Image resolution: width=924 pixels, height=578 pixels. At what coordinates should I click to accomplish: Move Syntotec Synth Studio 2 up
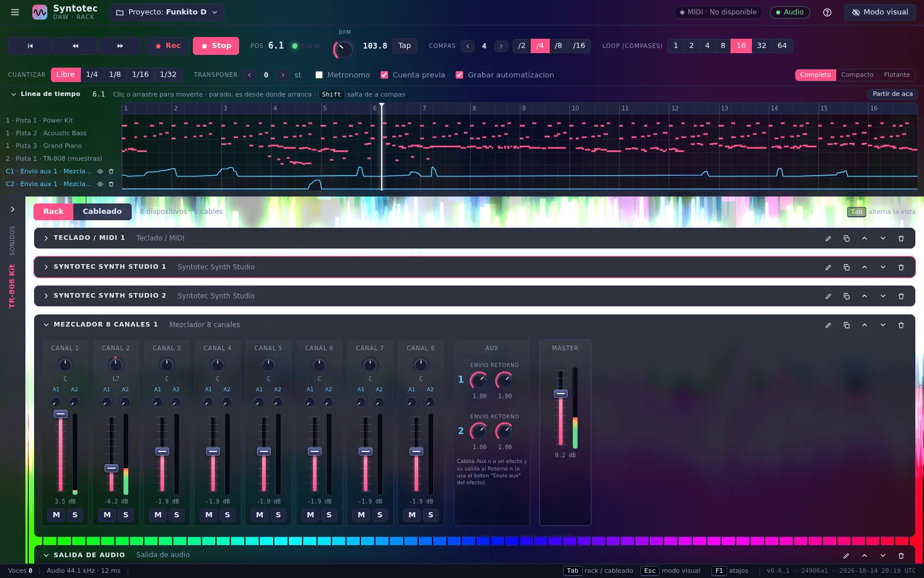click(865, 296)
